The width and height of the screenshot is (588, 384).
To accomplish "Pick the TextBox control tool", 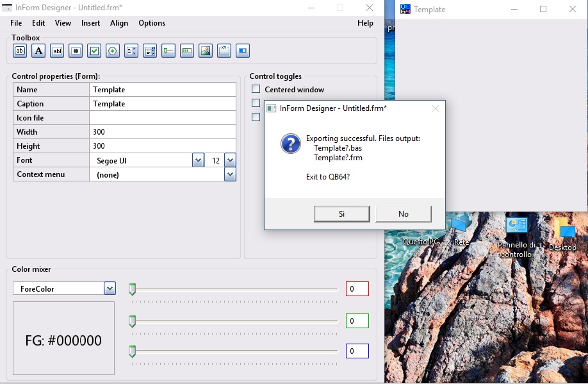I will point(57,51).
